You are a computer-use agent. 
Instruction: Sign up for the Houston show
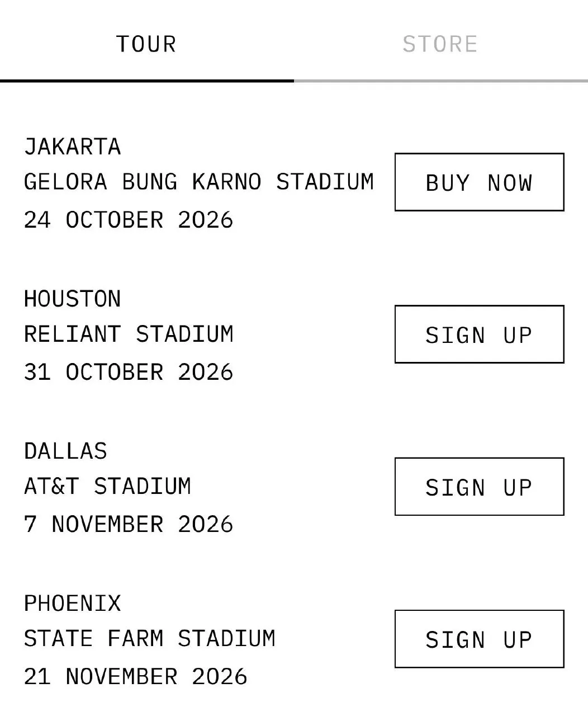point(479,334)
